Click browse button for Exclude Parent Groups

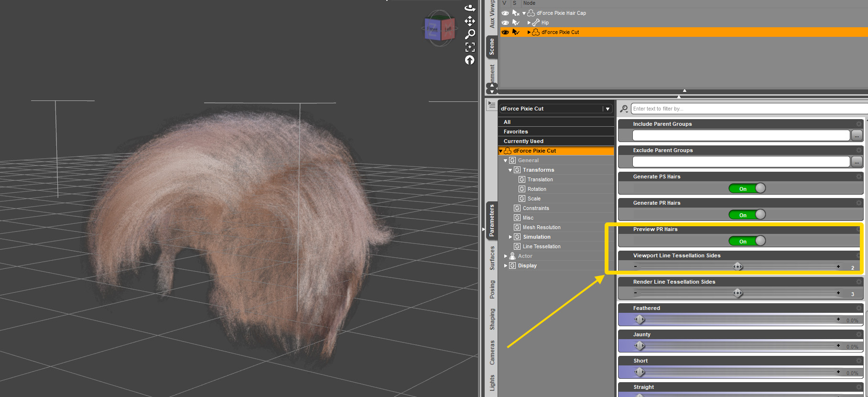(x=857, y=162)
